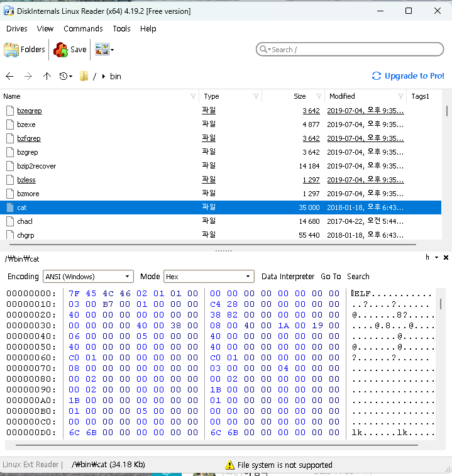Open the Folders panel
The width and height of the screenshot is (452, 476).
(25, 50)
